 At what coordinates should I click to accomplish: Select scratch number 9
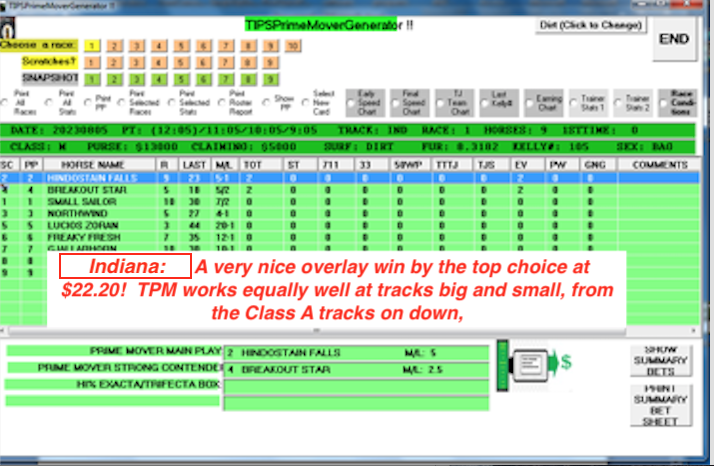pos(270,62)
